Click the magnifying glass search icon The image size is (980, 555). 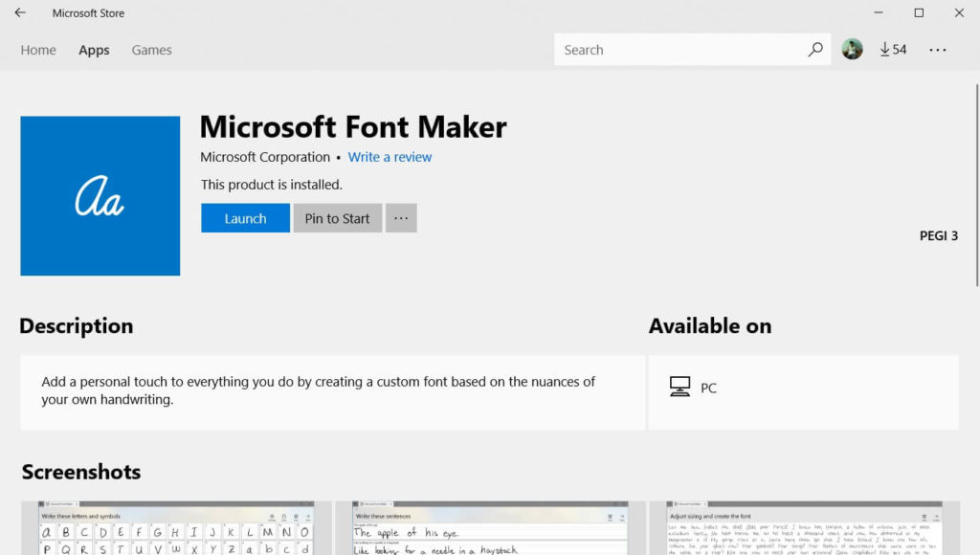click(x=815, y=50)
